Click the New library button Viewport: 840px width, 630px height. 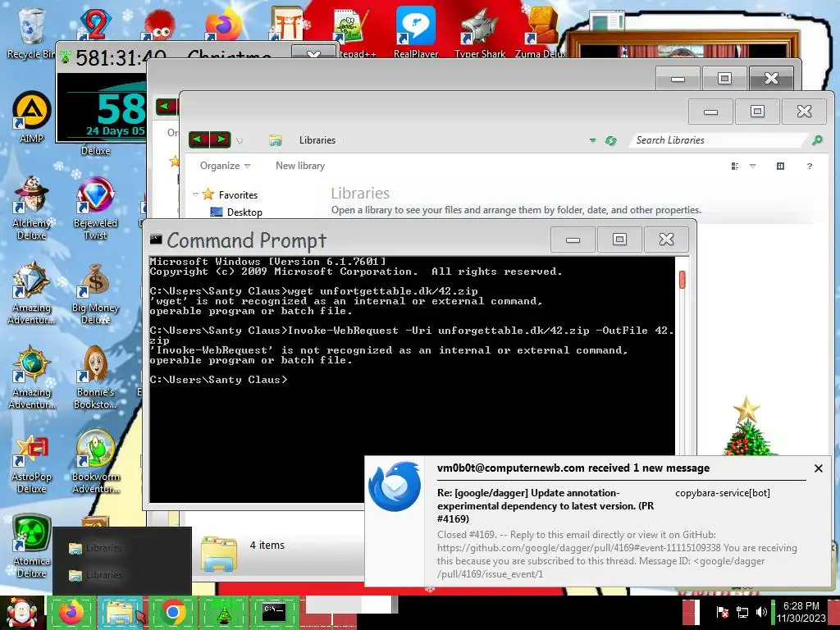300,166
